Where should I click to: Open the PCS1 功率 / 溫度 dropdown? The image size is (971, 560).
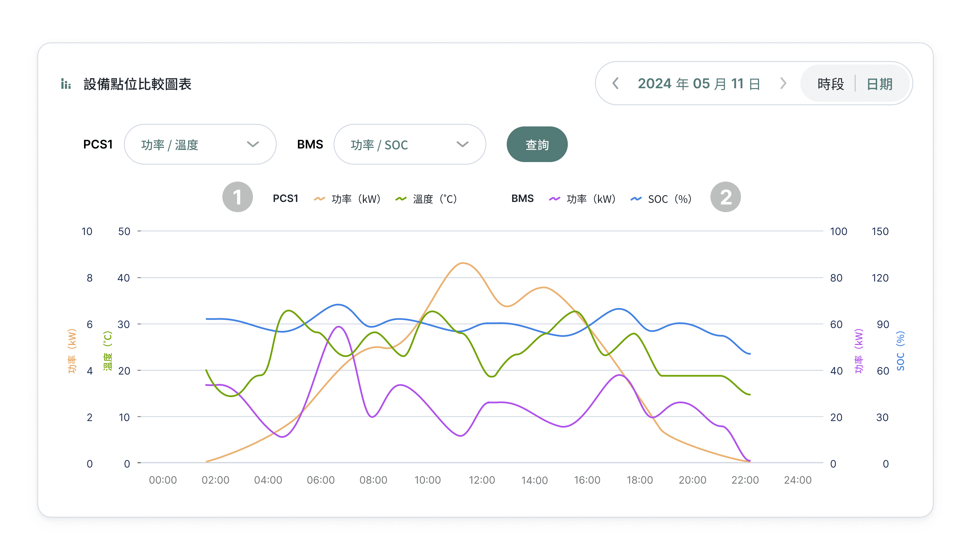click(x=200, y=144)
